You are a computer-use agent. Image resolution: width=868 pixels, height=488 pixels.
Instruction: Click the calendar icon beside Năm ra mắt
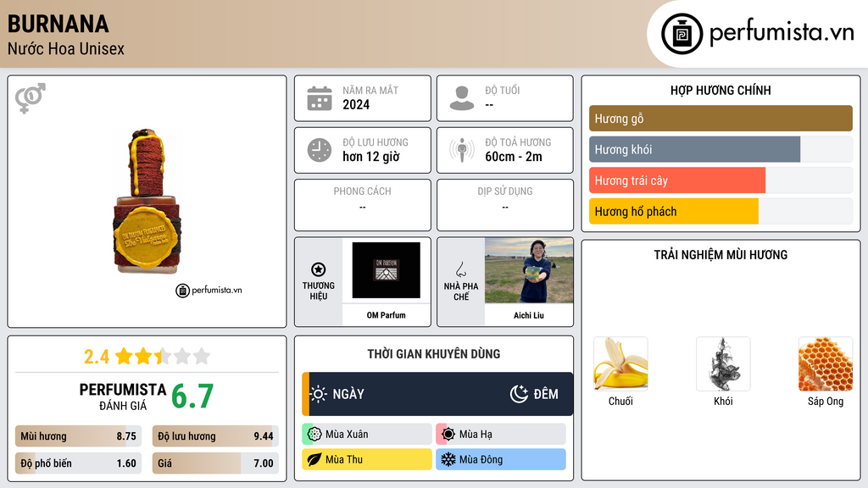(x=320, y=98)
